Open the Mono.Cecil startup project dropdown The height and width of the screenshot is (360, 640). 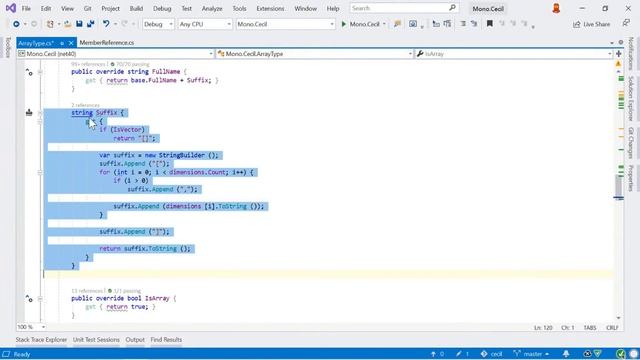point(285,24)
